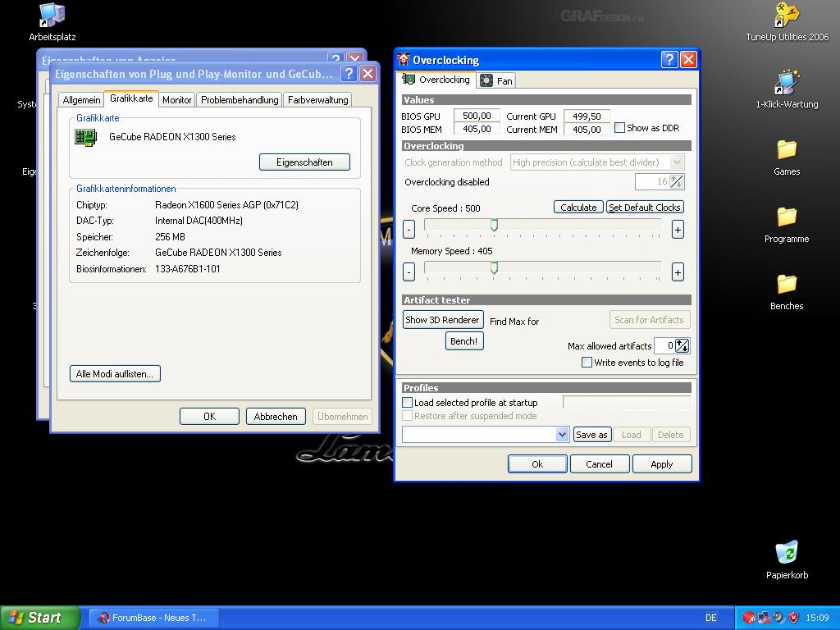This screenshot has height=630, width=840.
Task: Switch to the Allgemein tab
Action: [x=81, y=99]
